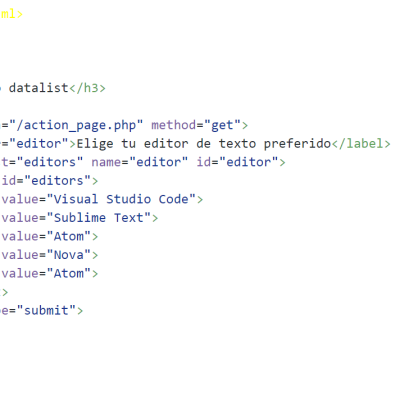Click the "get" value string

pos(222,125)
